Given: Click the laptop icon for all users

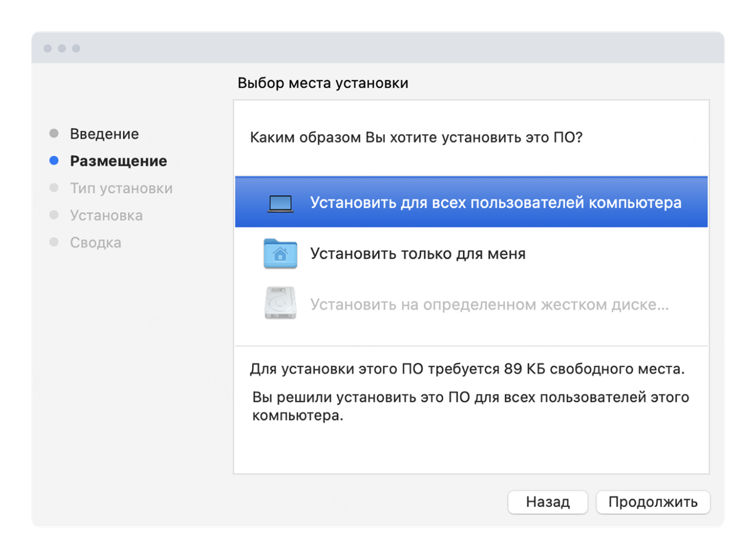Looking at the screenshot, I should (x=279, y=203).
